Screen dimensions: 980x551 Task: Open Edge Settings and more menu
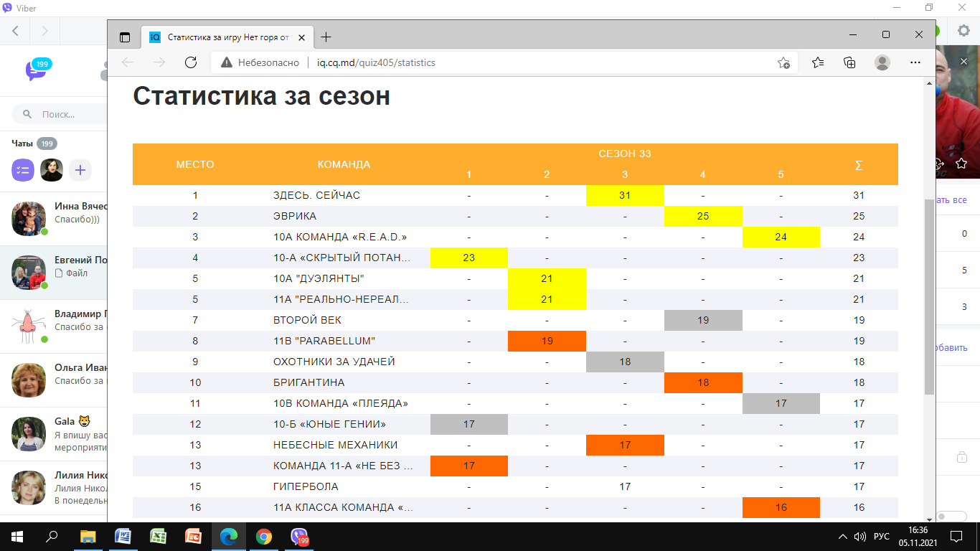(915, 62)
